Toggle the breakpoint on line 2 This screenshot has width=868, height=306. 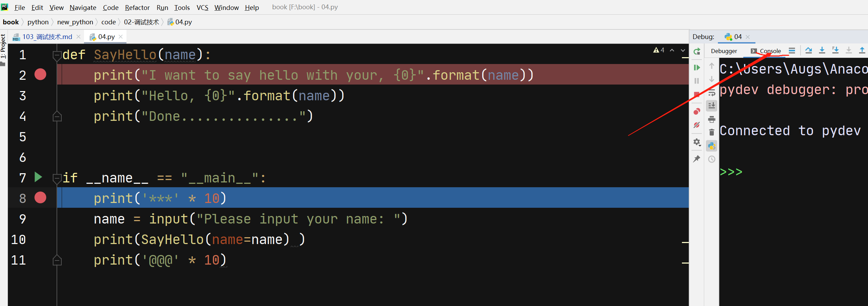[40, 75]
